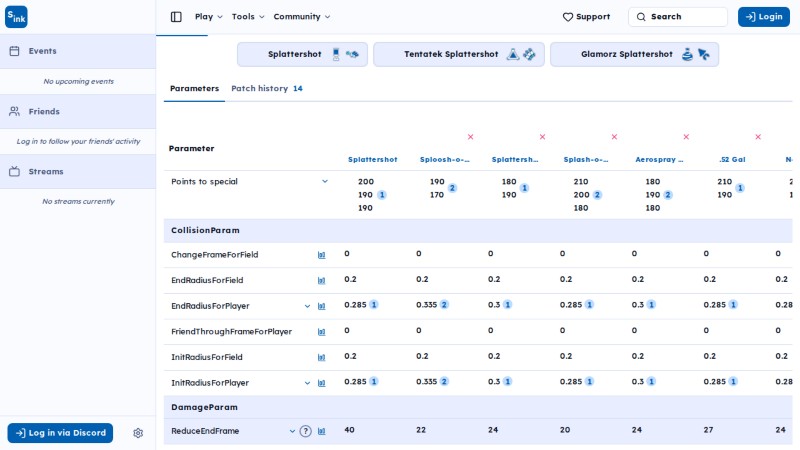Click the sendou.ink logo
Viewport: 800px width, 450px height.
coord(16,17)
